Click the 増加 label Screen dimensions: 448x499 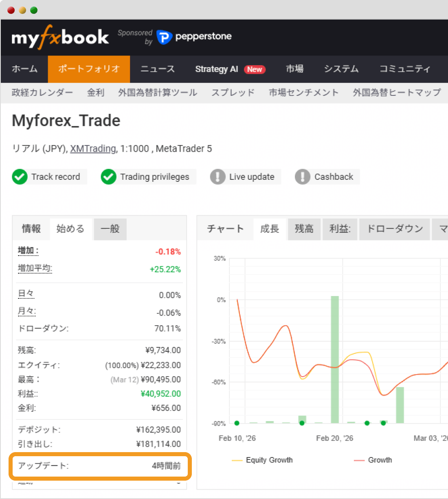point(28,251)
